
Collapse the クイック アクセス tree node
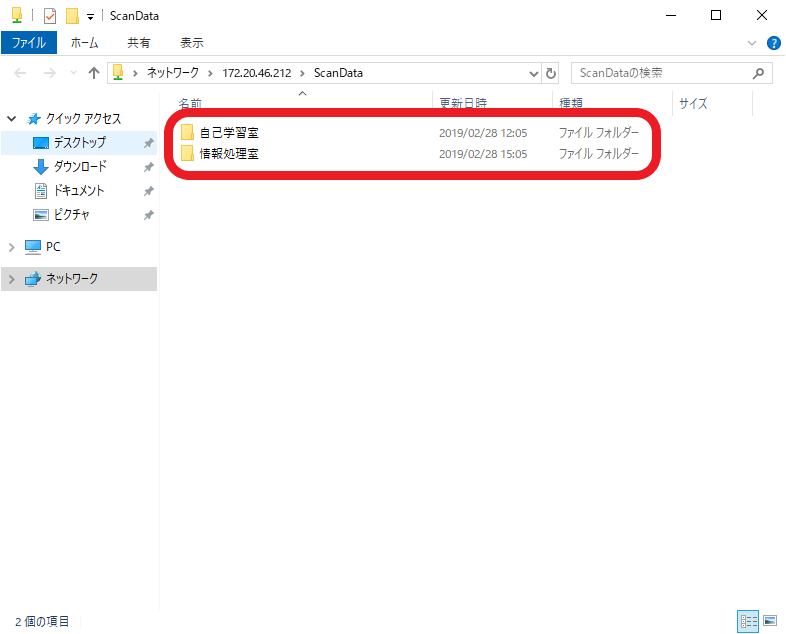(12, 119)
